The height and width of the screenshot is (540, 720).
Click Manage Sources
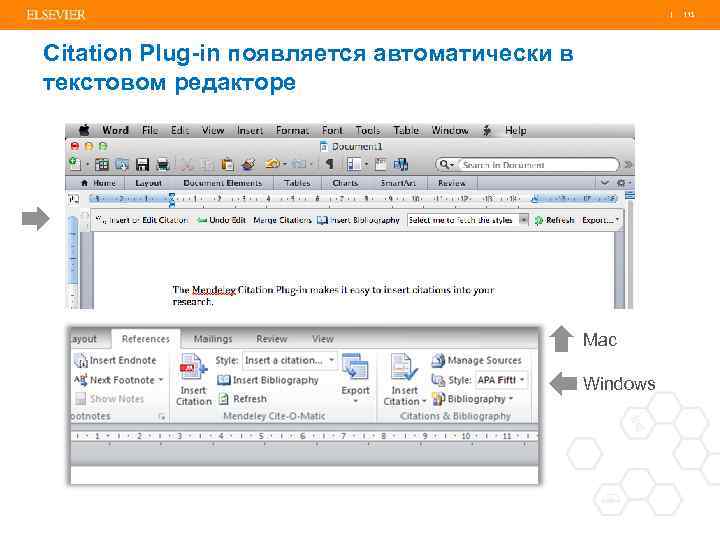tap(477, 360)
